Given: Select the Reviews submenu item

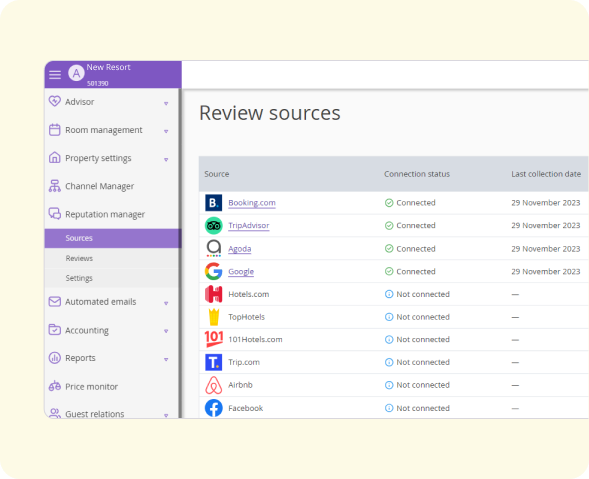Looking at the screenshot, I should 111,258.
